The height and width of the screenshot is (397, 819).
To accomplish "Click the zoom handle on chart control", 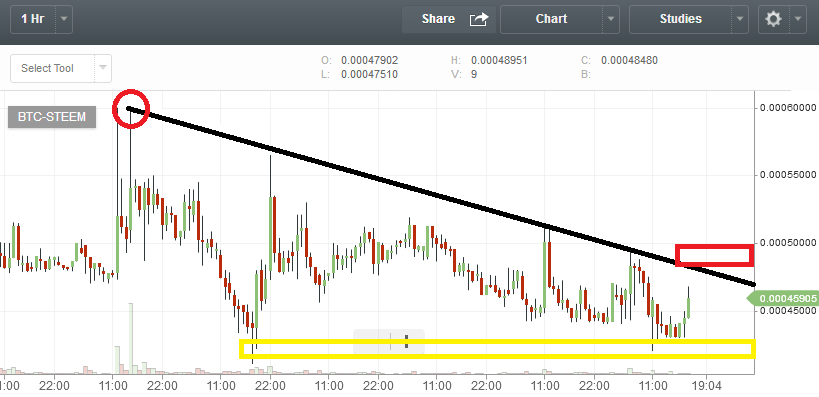I will tap(406, 342).
